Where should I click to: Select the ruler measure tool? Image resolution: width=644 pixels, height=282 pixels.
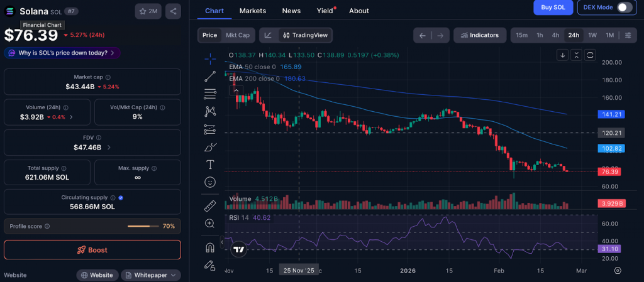pos(210,206)
